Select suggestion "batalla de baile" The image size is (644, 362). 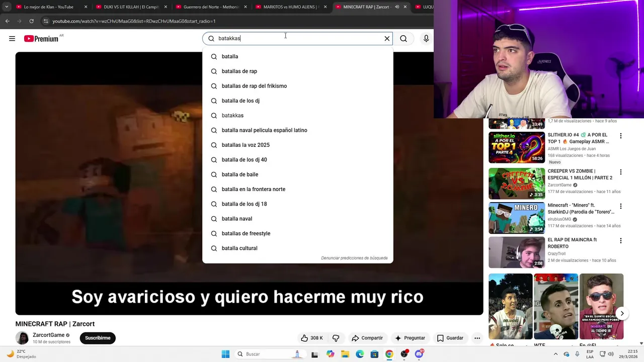coord(297,174)
